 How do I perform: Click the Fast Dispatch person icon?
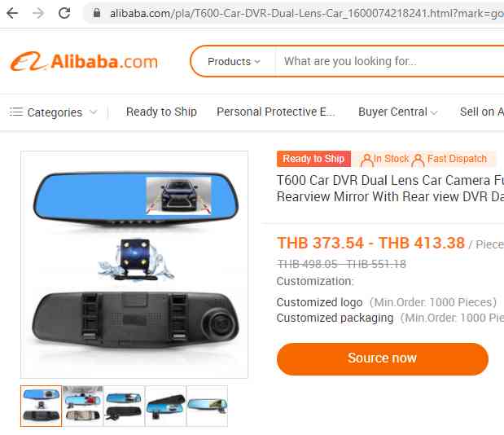coord(418,160)
